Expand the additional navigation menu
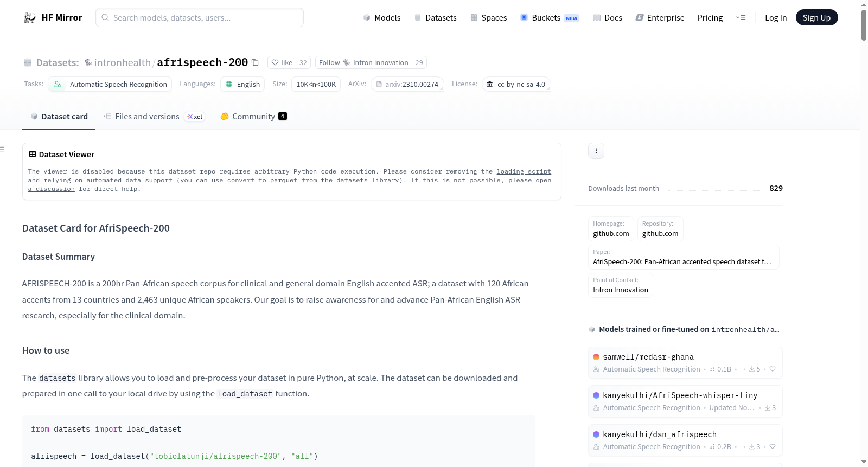Screen dimensions: 868x467 741,18
